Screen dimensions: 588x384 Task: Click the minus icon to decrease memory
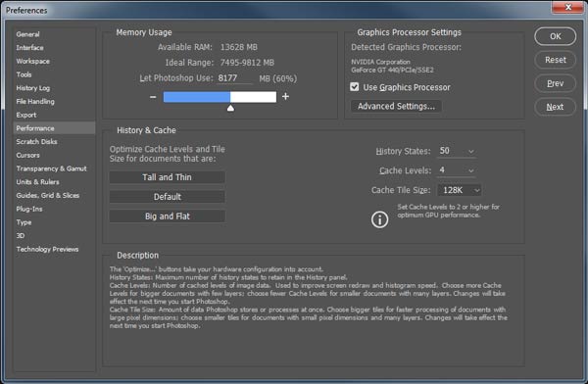pyautogui.click(x=153, y=97)
